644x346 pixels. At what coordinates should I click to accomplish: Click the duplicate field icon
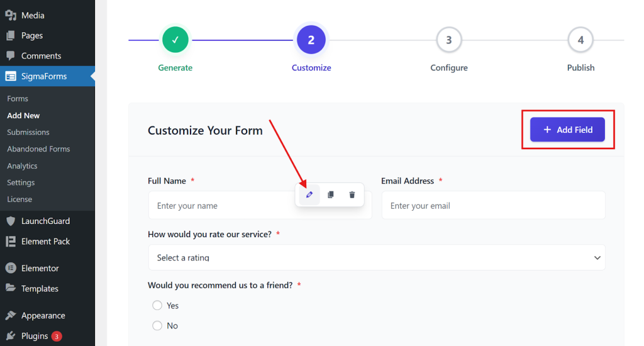point(331,194)
